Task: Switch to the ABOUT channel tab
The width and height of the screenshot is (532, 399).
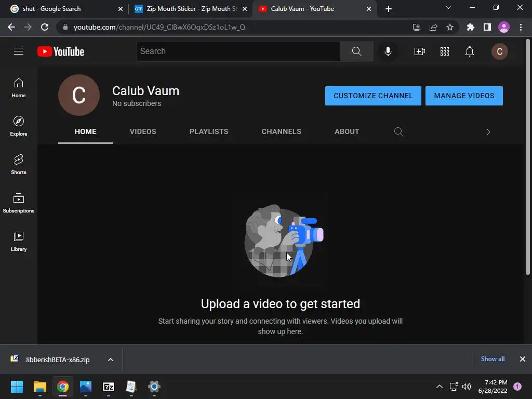Action: (347, 131)
